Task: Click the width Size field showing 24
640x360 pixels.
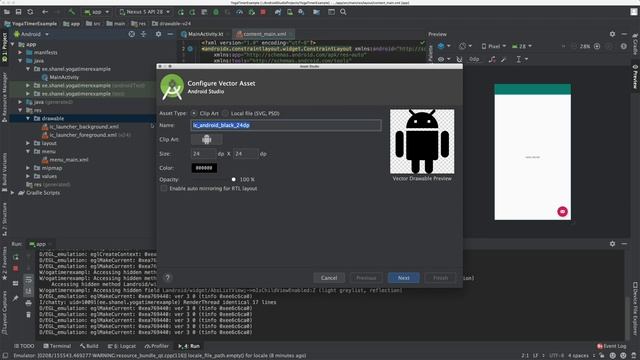Action: pos(203,154)
